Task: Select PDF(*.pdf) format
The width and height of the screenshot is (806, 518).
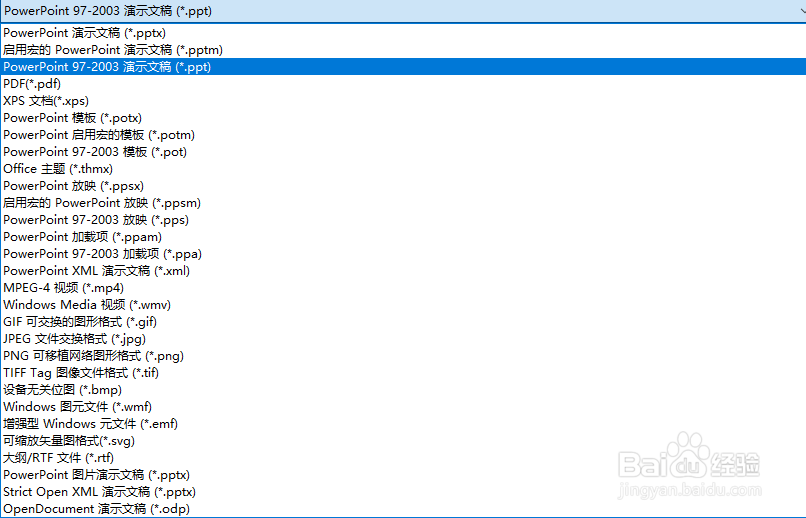Action: pyautogui.click(x=403, y=84)
